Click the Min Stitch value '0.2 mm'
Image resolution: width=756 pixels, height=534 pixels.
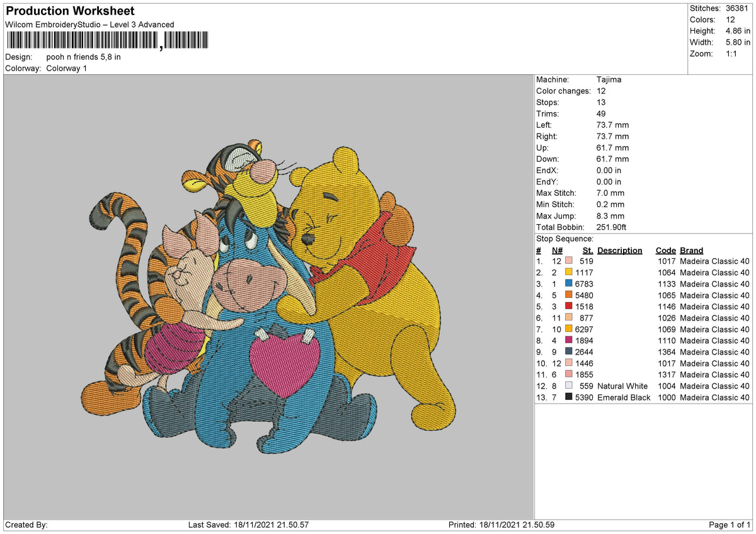[610, 205]
